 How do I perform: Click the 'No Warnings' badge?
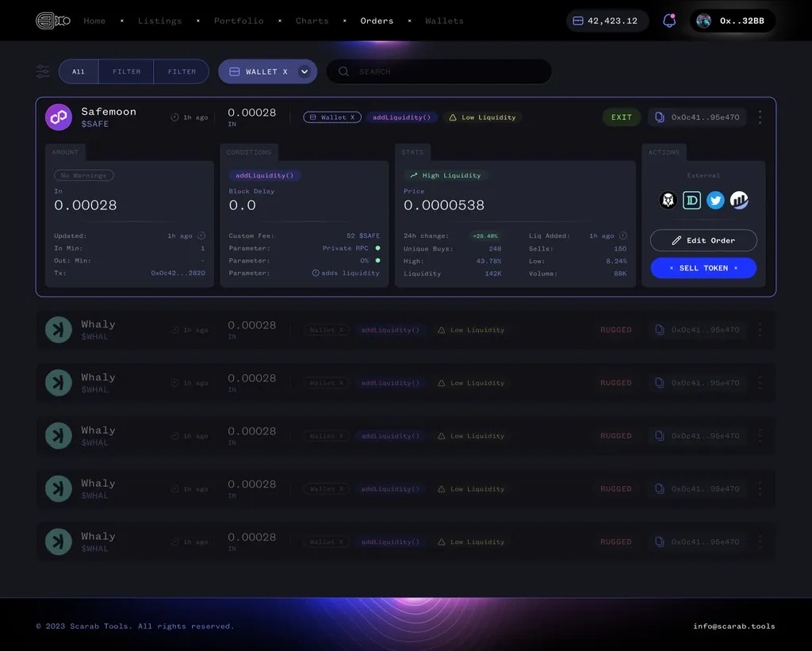(x=84, y=175)
